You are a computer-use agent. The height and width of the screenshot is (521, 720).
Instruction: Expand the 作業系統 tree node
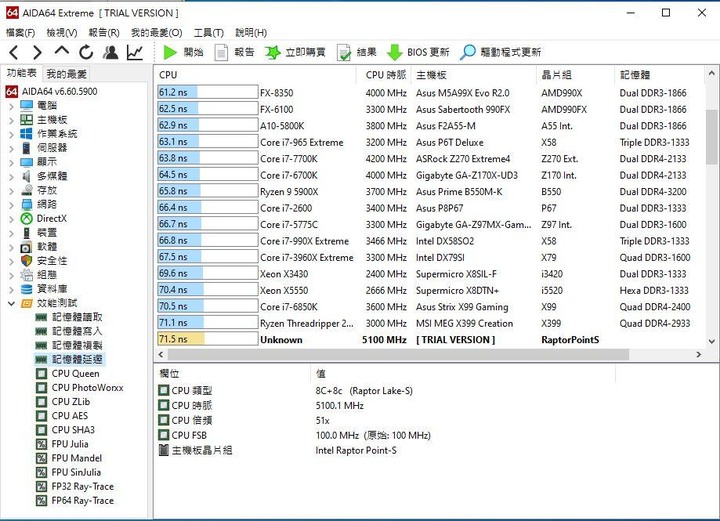11,134
